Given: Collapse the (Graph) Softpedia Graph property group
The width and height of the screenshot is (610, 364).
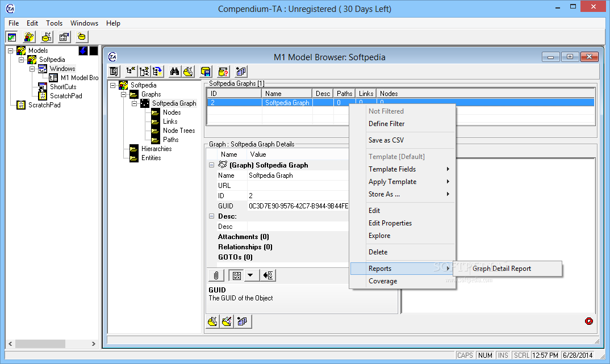Looking at the screenshot, I should point(212,165).
